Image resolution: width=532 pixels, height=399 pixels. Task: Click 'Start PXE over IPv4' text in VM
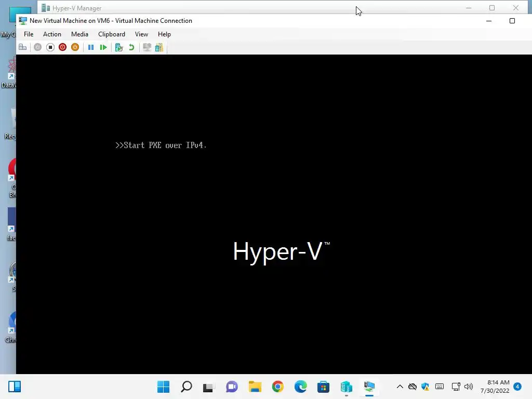coord(161,145)
